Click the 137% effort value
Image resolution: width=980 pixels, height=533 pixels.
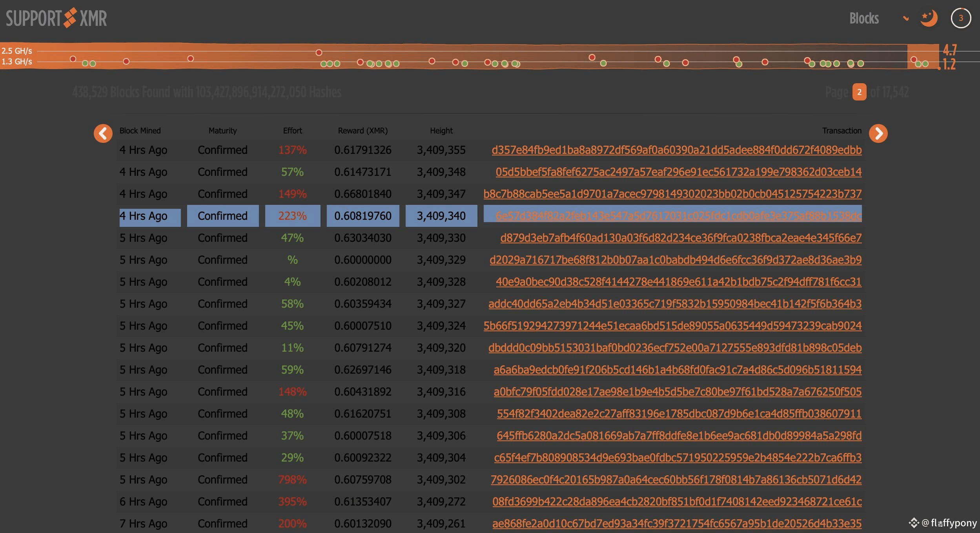(293, 150)
